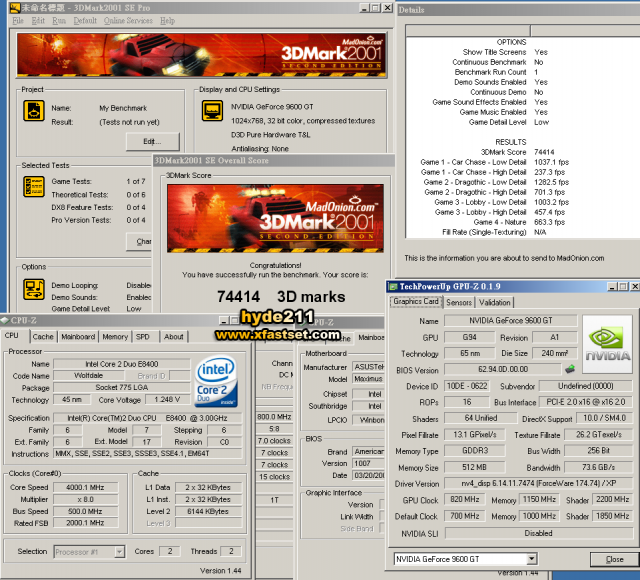The height and width of the screenshot is (580, 640).
Task: Click the CPU Name Intel Core 2 Duo E8400 field
Action: tap(122, 364)
